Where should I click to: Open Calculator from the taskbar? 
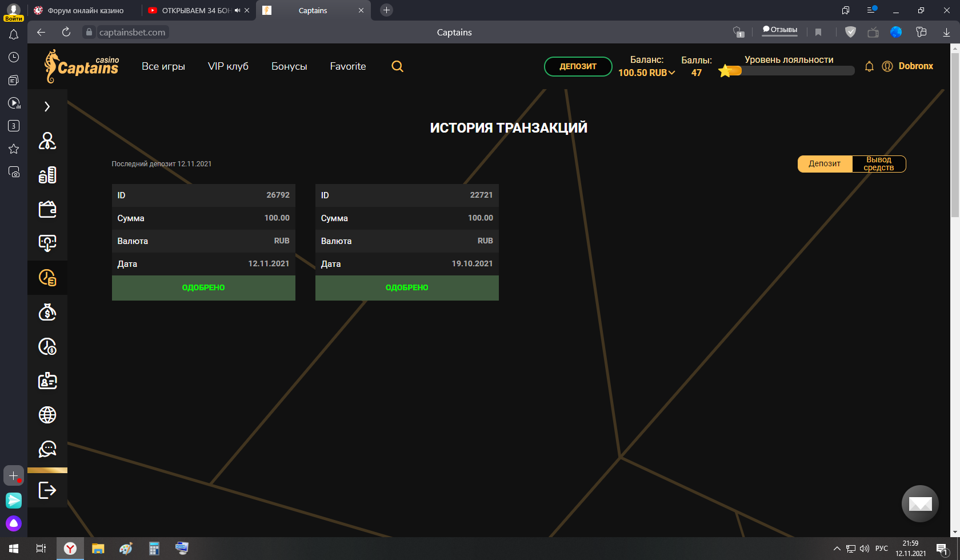tap(154, 549)
